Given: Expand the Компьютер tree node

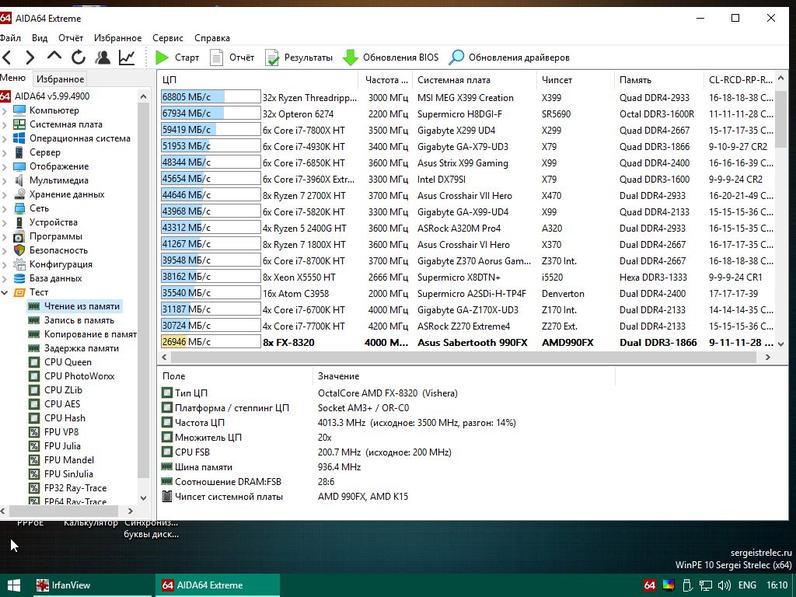Looking at the screenshot, I should point(5,110).
